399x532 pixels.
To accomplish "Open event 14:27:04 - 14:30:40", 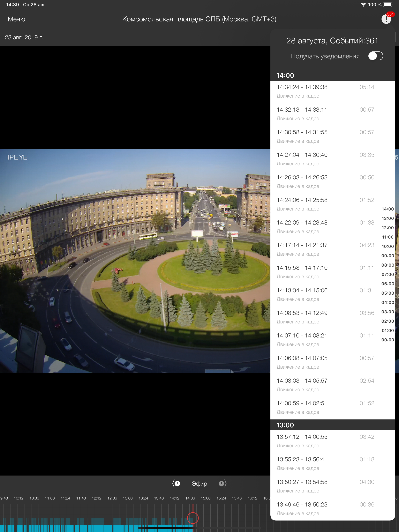I will pyautogui.click(x=333, y=159).
